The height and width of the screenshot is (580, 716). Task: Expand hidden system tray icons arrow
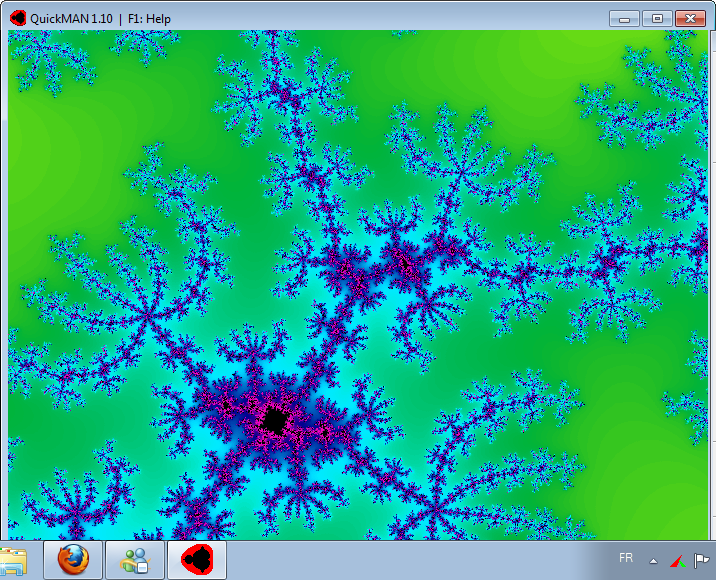tap(654, 561)
